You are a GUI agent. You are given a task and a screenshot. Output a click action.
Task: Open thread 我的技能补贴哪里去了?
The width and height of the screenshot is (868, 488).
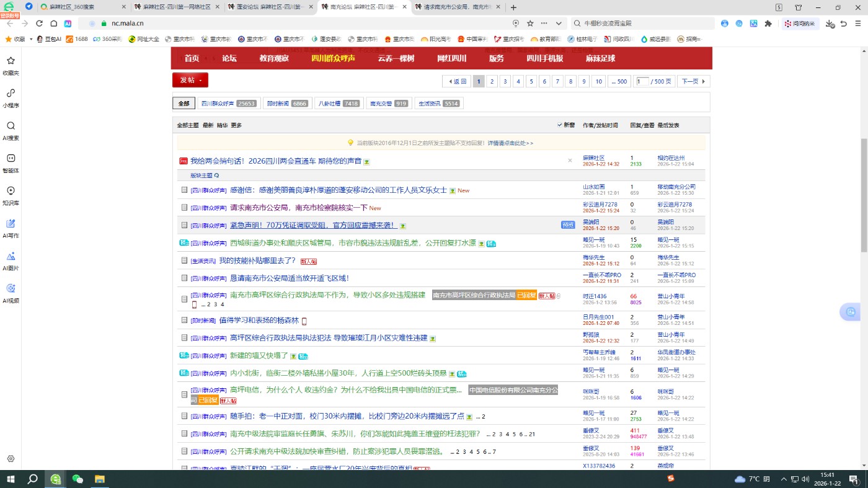[x=257, y=260]
